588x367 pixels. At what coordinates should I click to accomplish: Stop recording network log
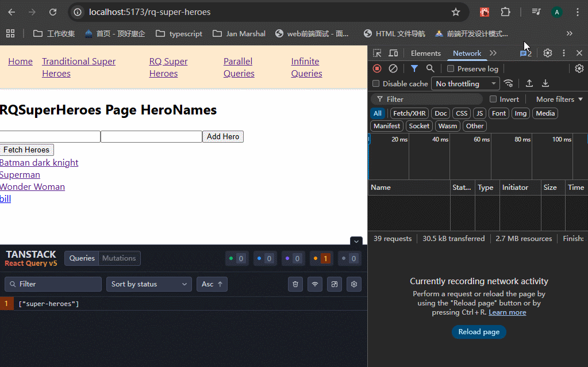point(377,68)
